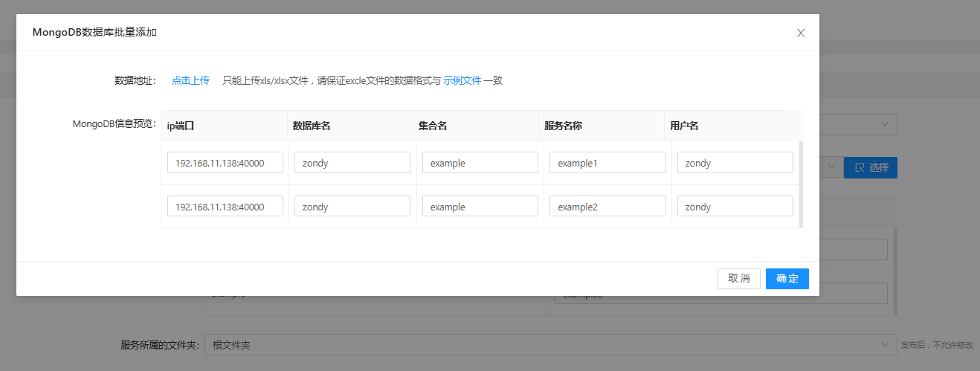Click the 确定 confirm button

[x=787, y=279]
